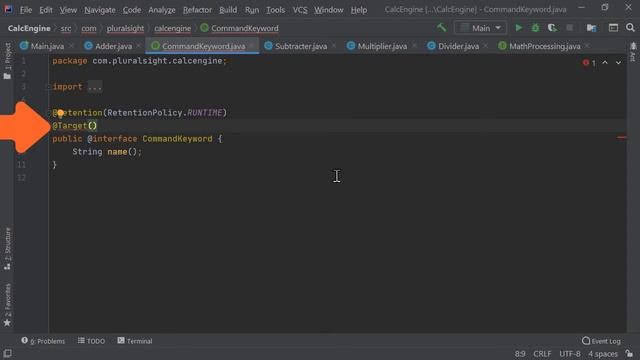Go to next highlighted error arrow

618,62
